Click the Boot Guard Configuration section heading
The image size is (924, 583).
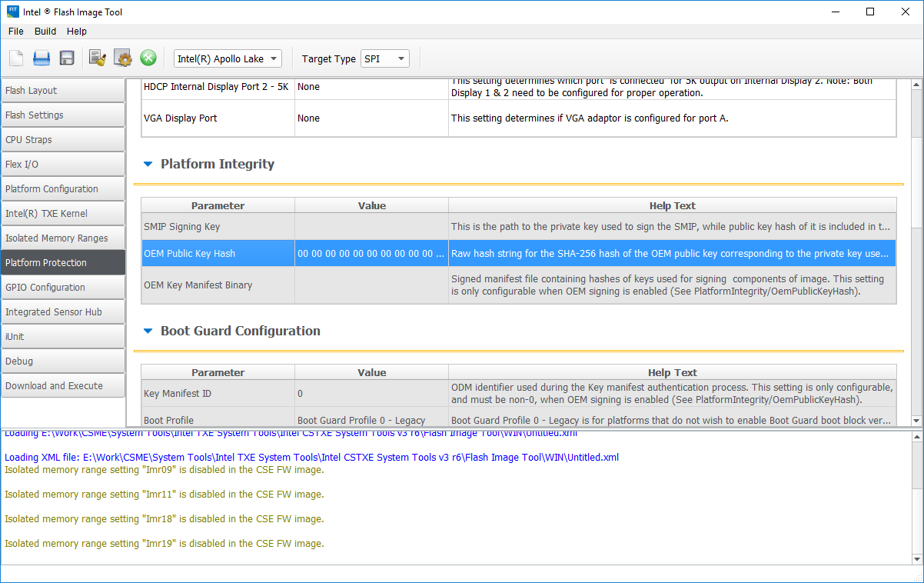point(241,331)
